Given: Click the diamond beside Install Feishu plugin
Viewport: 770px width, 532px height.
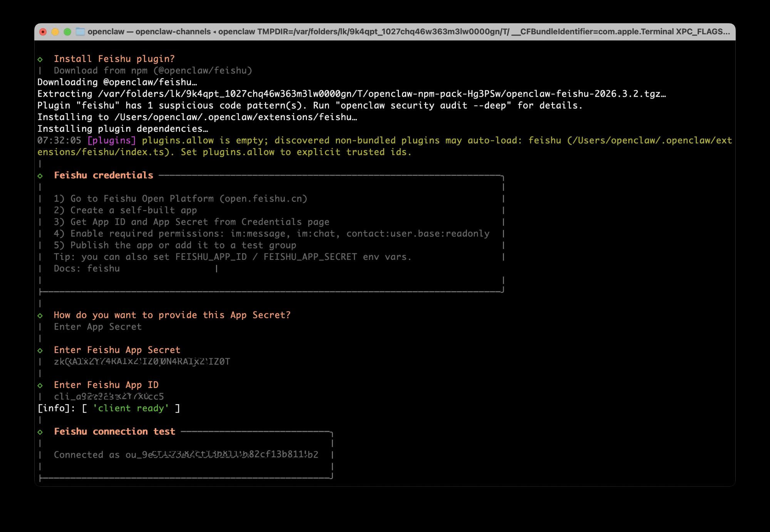Looking at the screenshot, I should [40, 59].
